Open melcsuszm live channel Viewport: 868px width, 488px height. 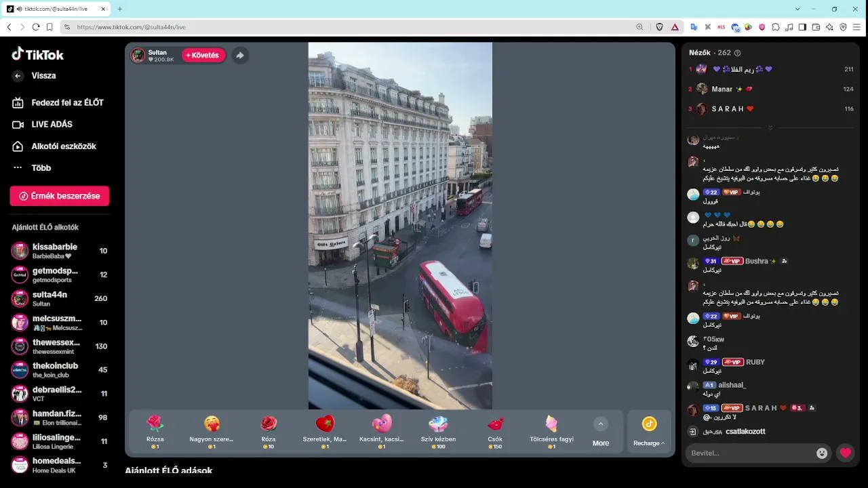coord(60,322)
